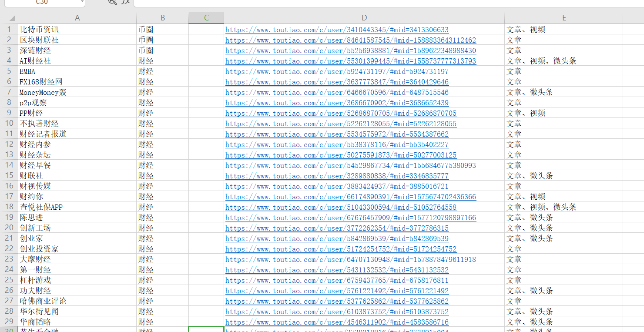The width and height of the screenshot is (644, 332).
Task: Select the cell 财经记者报道
Action: [77, 134]
